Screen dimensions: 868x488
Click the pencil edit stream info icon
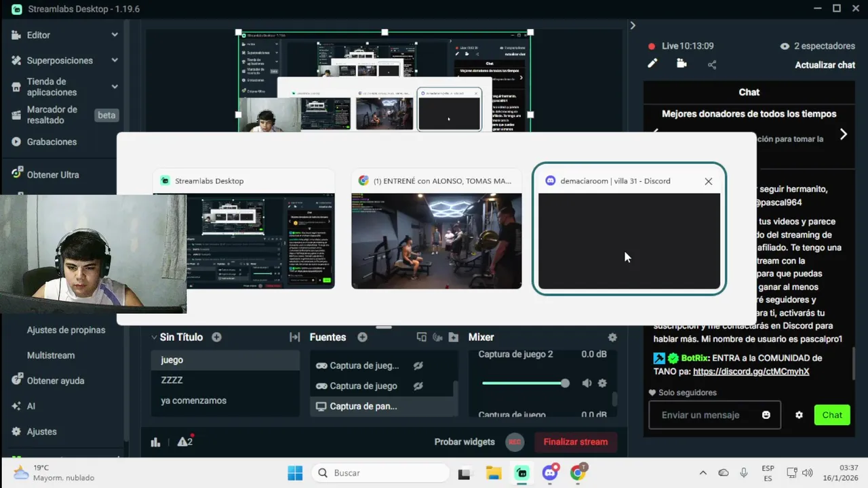tap(652, 64)
